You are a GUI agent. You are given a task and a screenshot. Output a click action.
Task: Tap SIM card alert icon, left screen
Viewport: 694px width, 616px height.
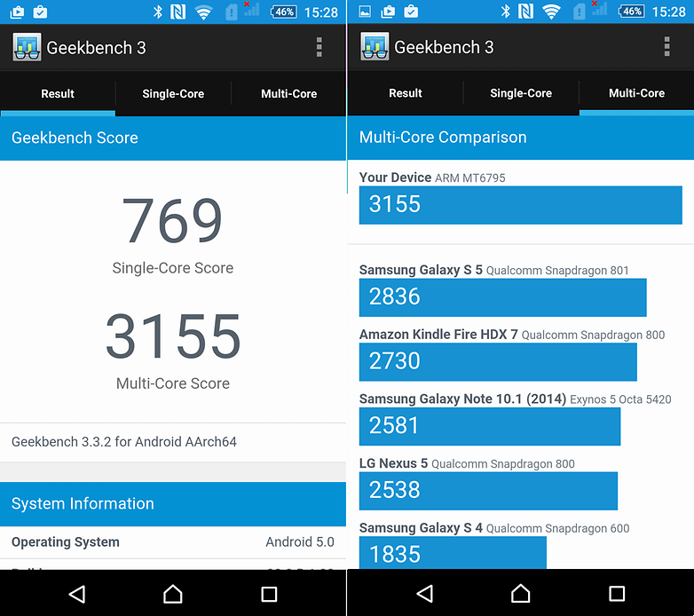pyautogui.click(x=231, y=12)
